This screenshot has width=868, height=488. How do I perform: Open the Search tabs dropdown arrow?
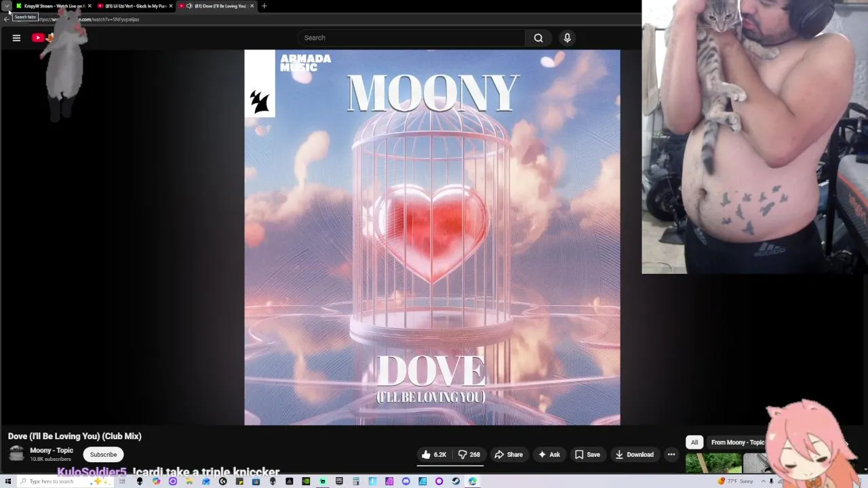pyautogui.click(x=7, y=6)
